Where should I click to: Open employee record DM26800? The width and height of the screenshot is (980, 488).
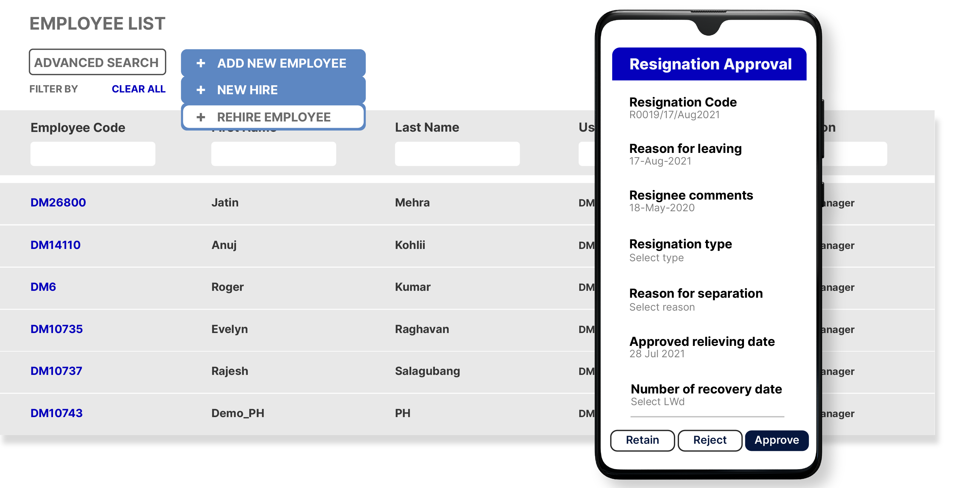[x=58, y=203]
